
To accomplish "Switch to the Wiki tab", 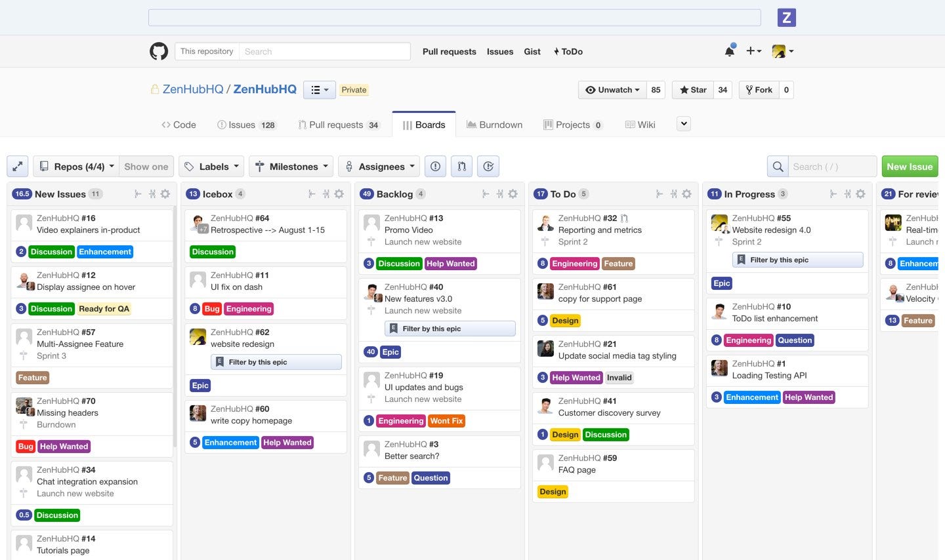I will [x=640, y=125].
